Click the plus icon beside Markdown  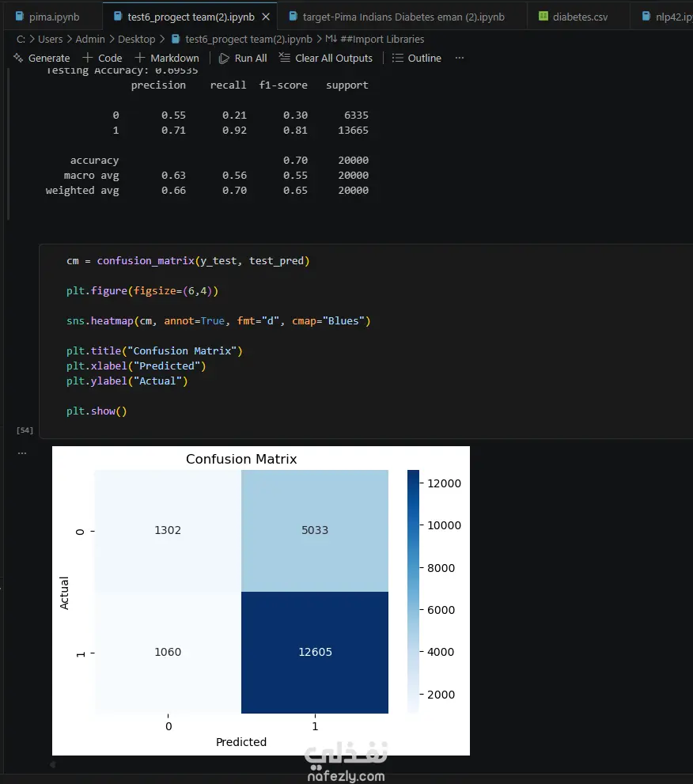pos(139,58)
